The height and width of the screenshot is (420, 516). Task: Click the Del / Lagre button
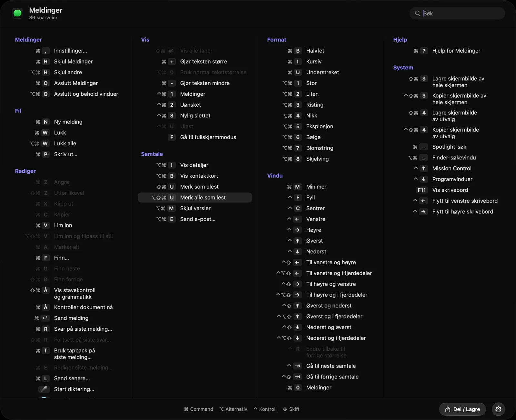[462, 409]
